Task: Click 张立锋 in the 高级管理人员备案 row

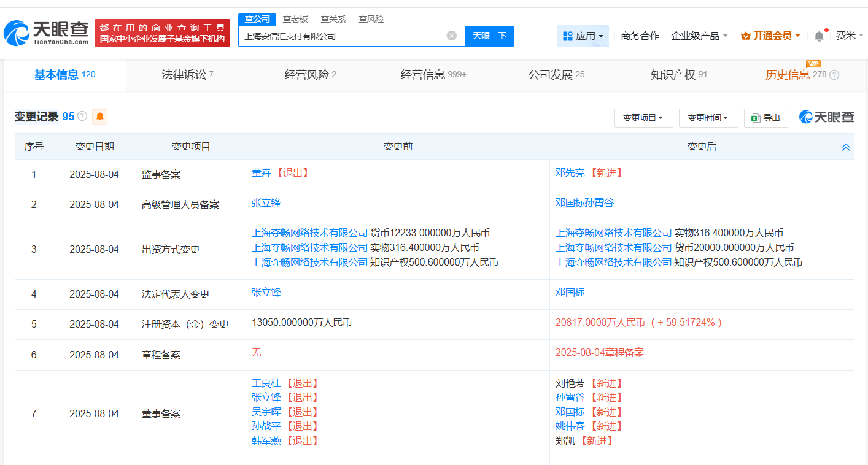Action: coord(266,202)
